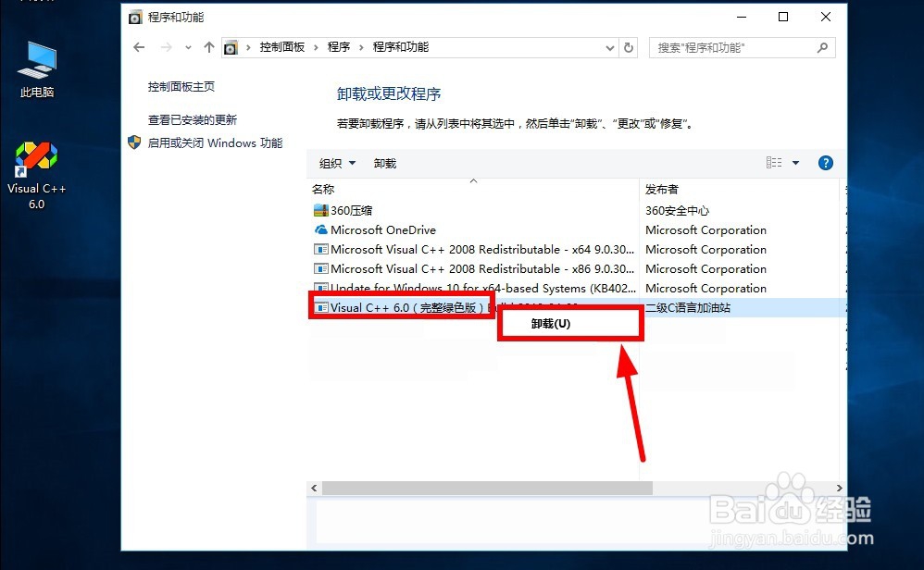Click publisher 360安全中心
The width and height of the screenshot is (924, 570).
[x=677, y=210]
